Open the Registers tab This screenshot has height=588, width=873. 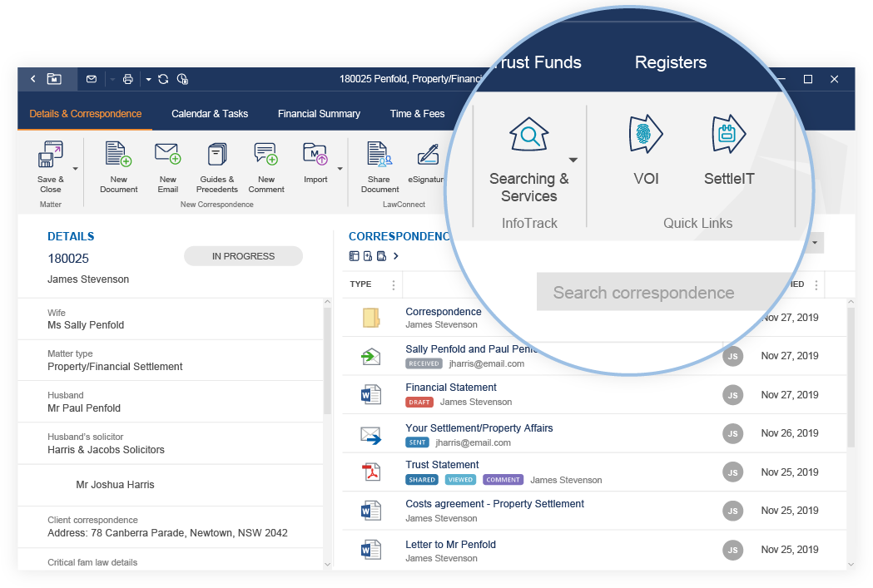pyautogui.click(x=670, y=62)
